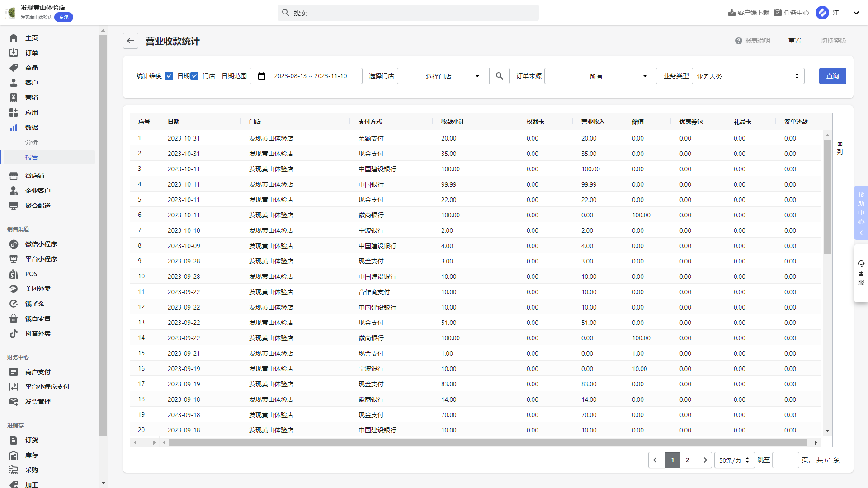Click the table vertical scrollbar thumb
The width and height of the screenshot is (868, 488).
click(827, 197)
